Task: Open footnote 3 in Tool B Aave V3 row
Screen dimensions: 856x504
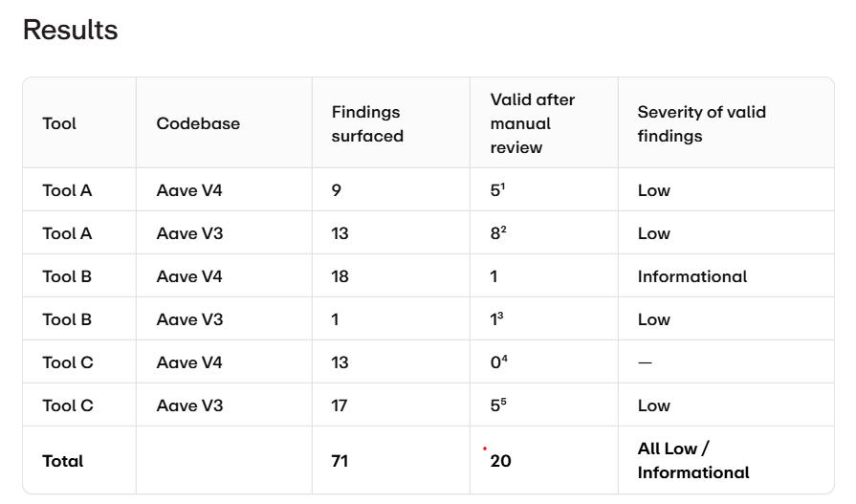Action: [500, 316]
